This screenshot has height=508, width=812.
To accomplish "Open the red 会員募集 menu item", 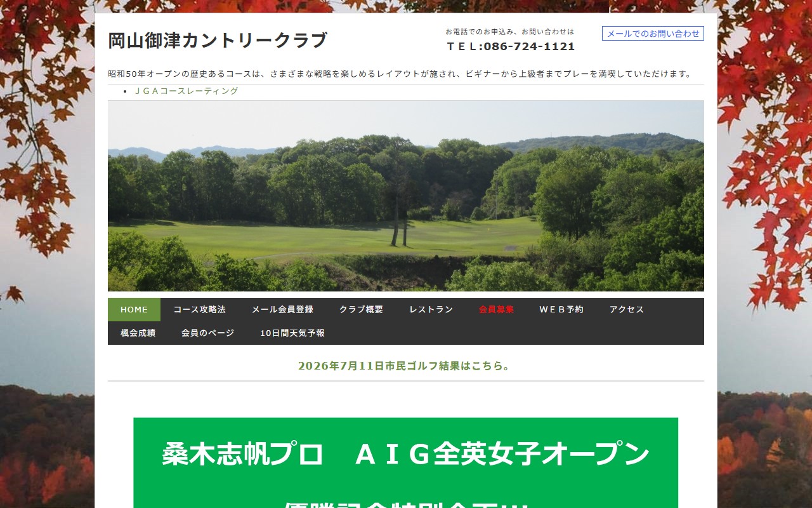I will tap(497, 310).
